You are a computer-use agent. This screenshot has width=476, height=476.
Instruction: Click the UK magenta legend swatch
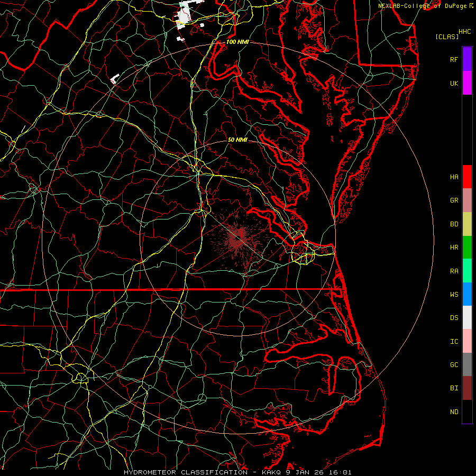pyautogui.click(x=467, y=83)
